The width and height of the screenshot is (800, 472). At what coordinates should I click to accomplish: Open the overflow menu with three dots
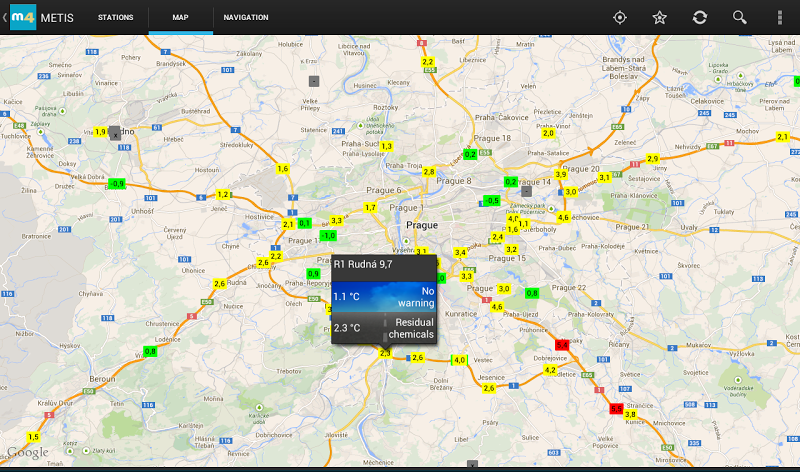[x=780, y=18]
